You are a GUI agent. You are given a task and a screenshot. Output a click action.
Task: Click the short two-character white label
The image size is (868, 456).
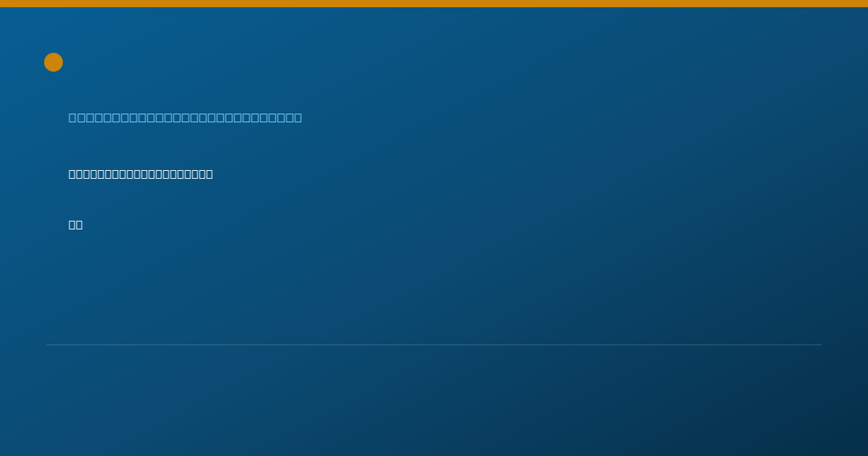click(x=76, y=224)
